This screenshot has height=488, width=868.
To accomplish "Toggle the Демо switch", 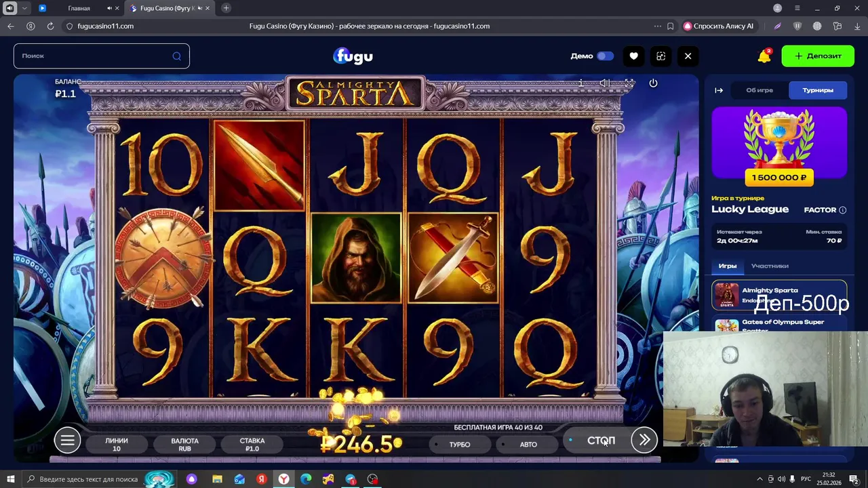I will [x=605, y=56].
